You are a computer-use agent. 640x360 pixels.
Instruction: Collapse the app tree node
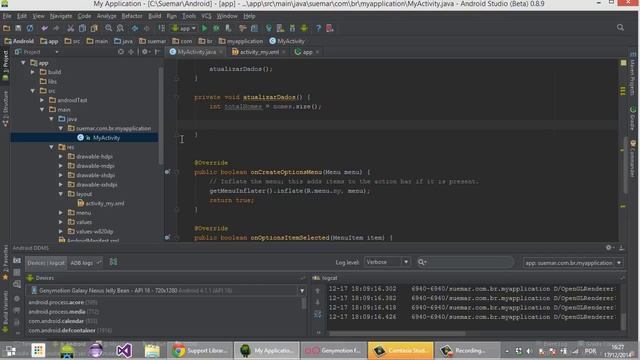coord(23,62)
